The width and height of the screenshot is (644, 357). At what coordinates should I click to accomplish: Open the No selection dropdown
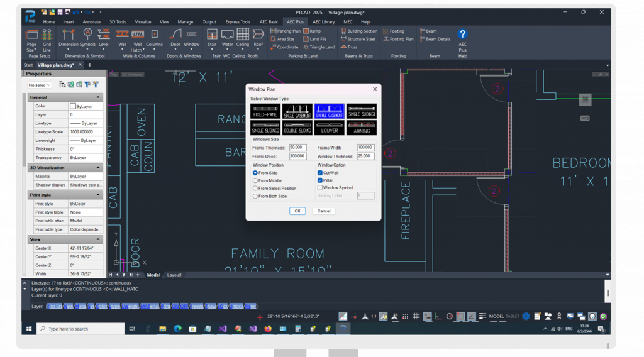(39, 85)
